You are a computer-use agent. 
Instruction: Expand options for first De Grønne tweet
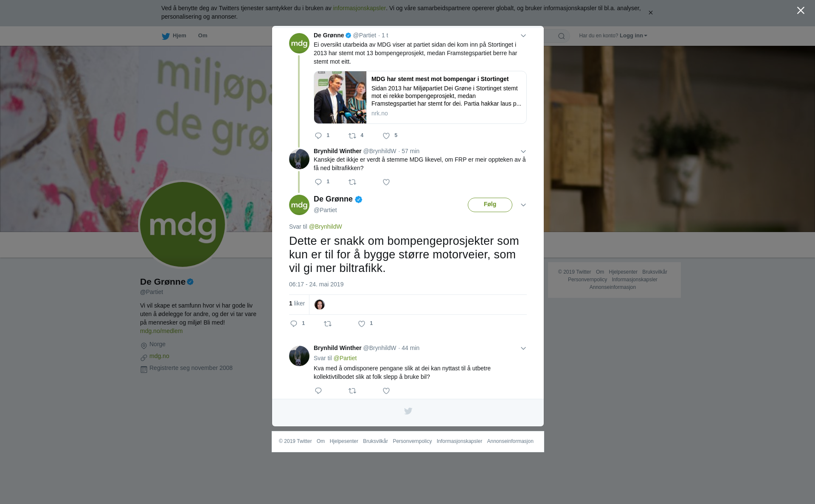(523, 36)
